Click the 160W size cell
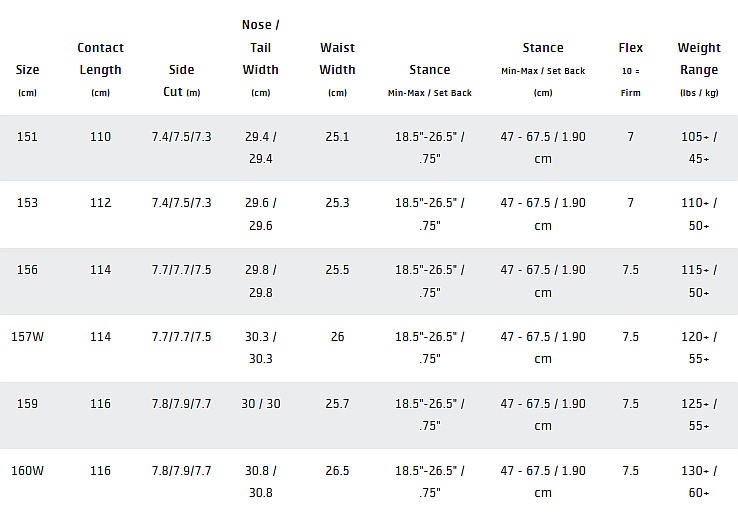The height and width of the screenshot is (520, 738). (x=27, y=471)
